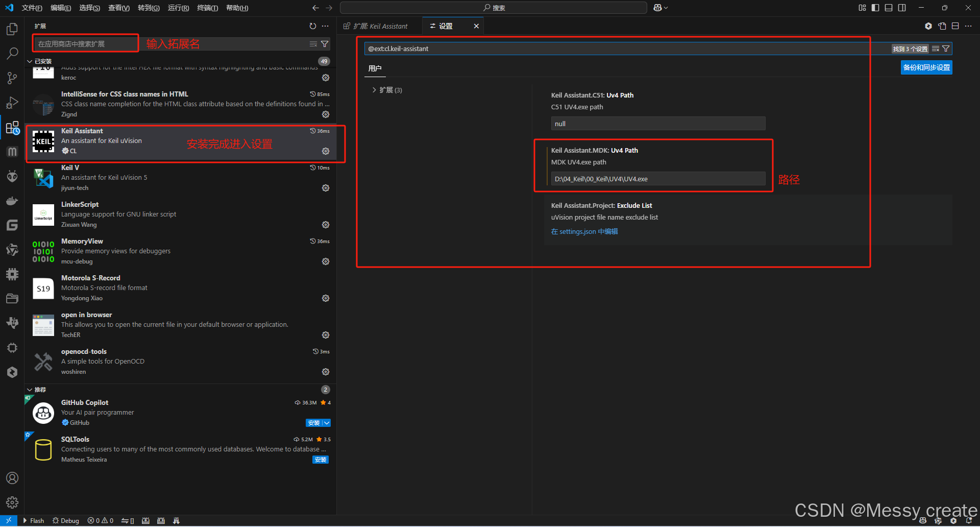This screenshot has width=980, height=527.
Task: Open the Accounts icon in the activity bar
Action: (12, 478)
